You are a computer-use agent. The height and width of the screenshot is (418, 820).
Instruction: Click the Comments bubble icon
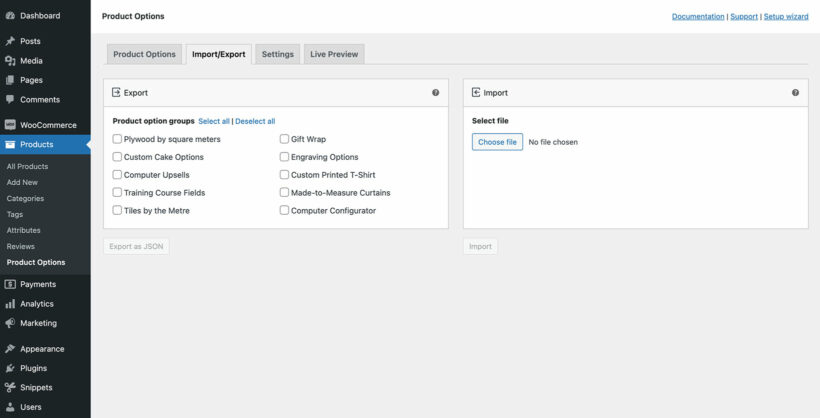[x=9, y=99]
